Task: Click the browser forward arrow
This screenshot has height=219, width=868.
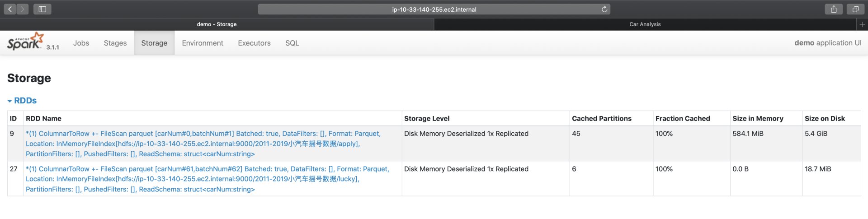Action: pyautogui.click(x=22, y=9)
